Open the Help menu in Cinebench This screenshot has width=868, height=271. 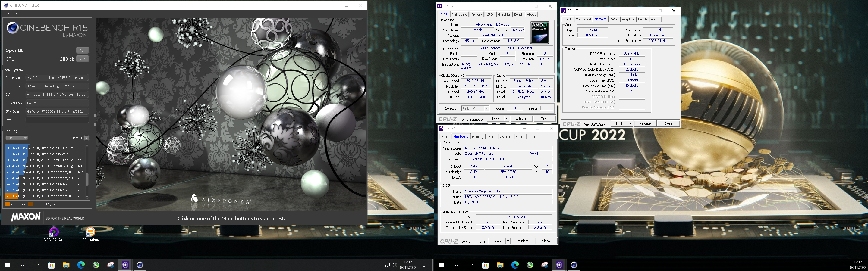17,14
